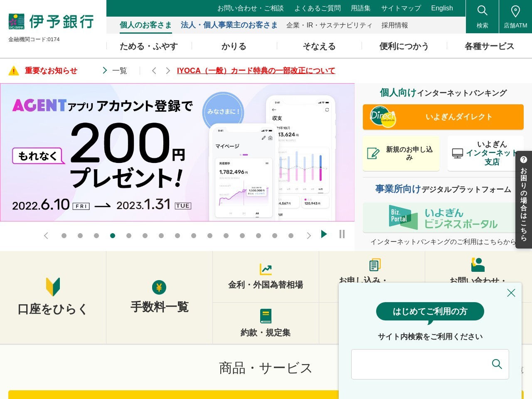This screenshot has width=532, height=399.
Task: Click the pencil icon in 新規のお申し込み
Action: [x=373, y=153]
